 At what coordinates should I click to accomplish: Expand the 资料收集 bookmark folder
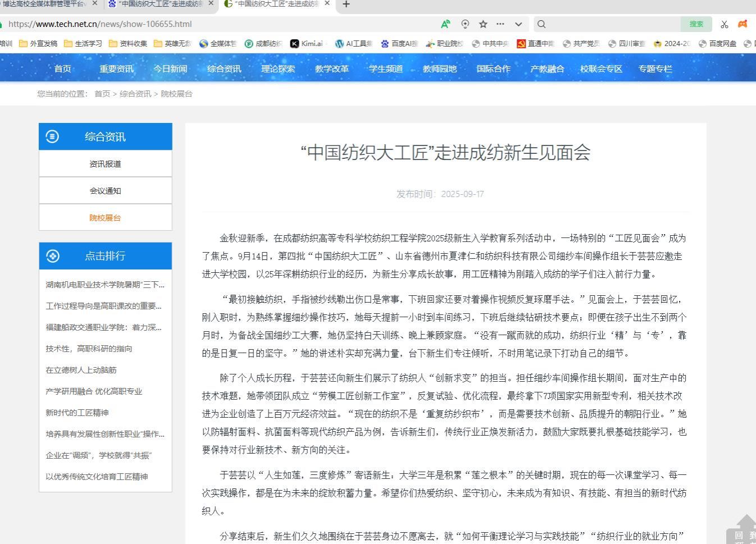click(128, 43)
